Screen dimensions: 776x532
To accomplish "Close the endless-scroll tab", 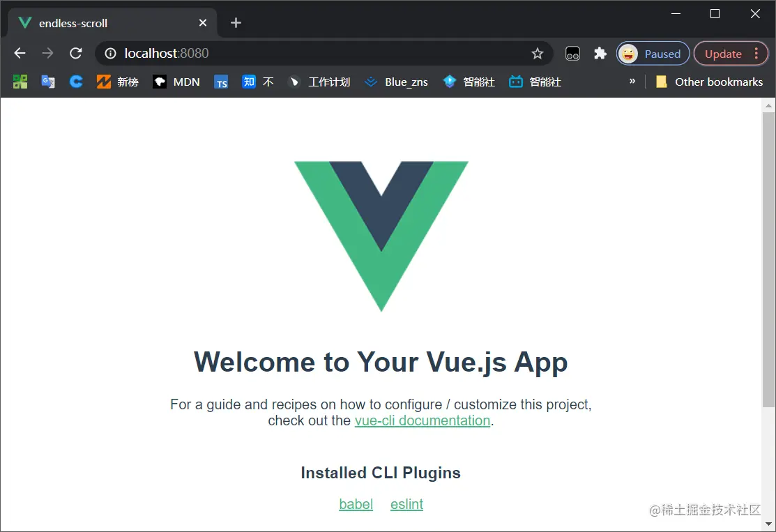I will coord(203,23).
